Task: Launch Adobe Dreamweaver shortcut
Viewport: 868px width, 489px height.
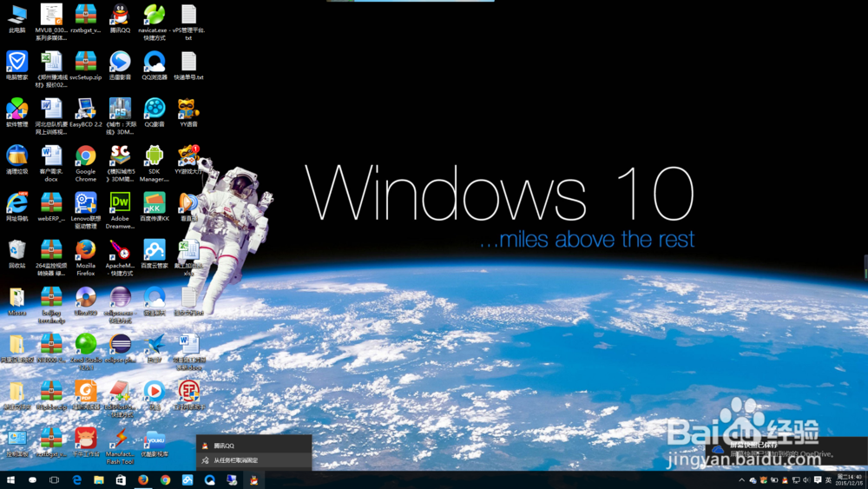Action: point(120,210)
